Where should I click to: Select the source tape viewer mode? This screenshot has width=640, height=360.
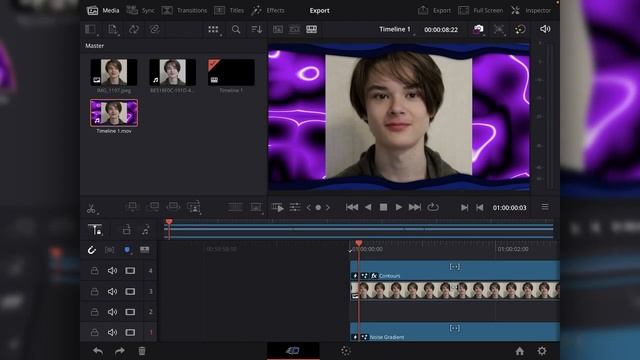(294, 29)
